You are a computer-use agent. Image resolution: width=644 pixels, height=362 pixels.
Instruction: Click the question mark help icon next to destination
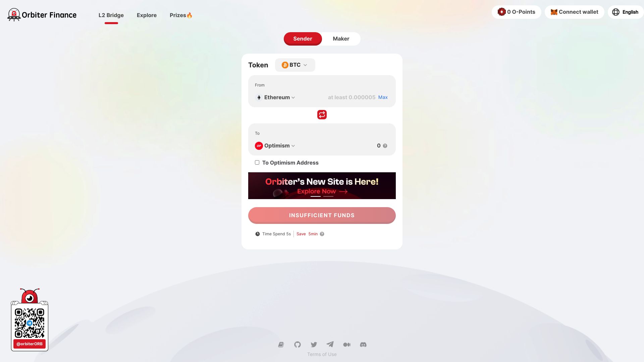point(385,146)
